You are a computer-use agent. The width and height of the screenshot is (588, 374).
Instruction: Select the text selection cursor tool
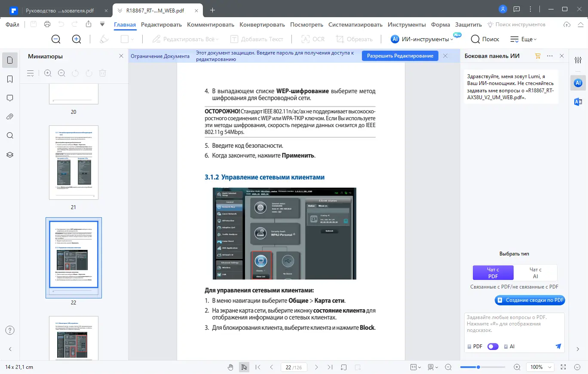click(x=244, y=367)
